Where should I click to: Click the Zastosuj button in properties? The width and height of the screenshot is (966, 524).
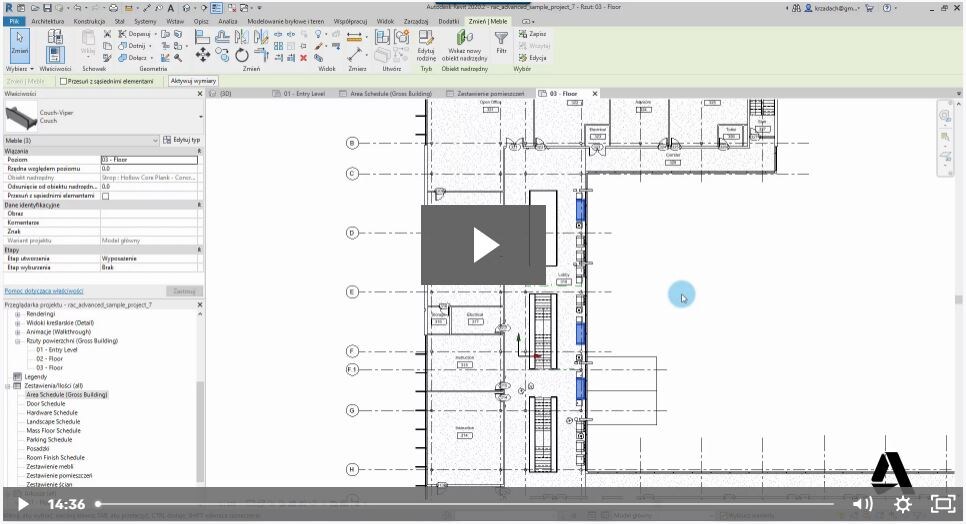[184, 291]
